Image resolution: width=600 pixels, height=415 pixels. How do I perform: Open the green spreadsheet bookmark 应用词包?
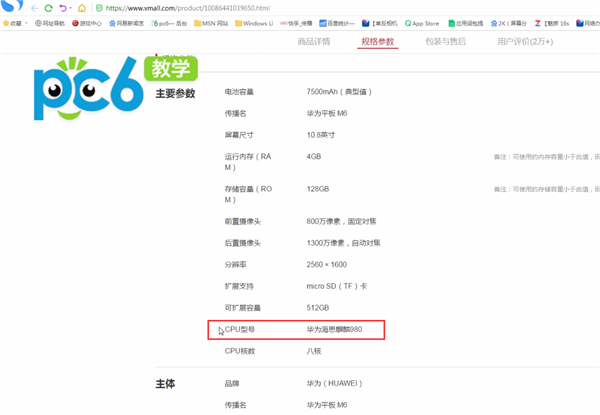[x=466, y=23]
